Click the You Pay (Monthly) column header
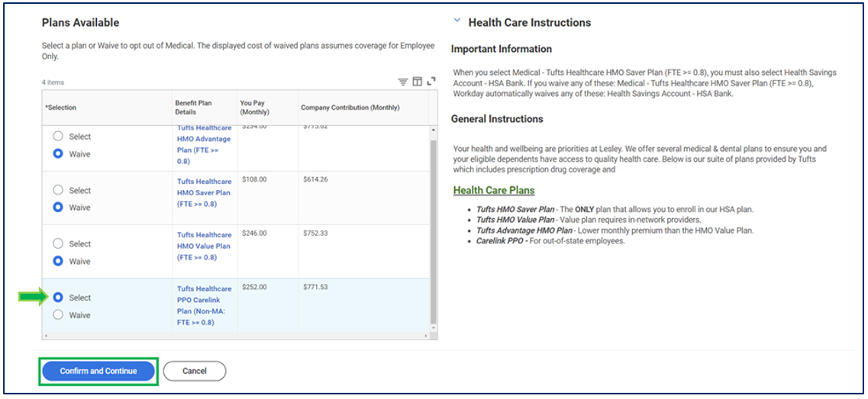Image resolution: width=868 pixels, height=399 pixels. point(267,108)
